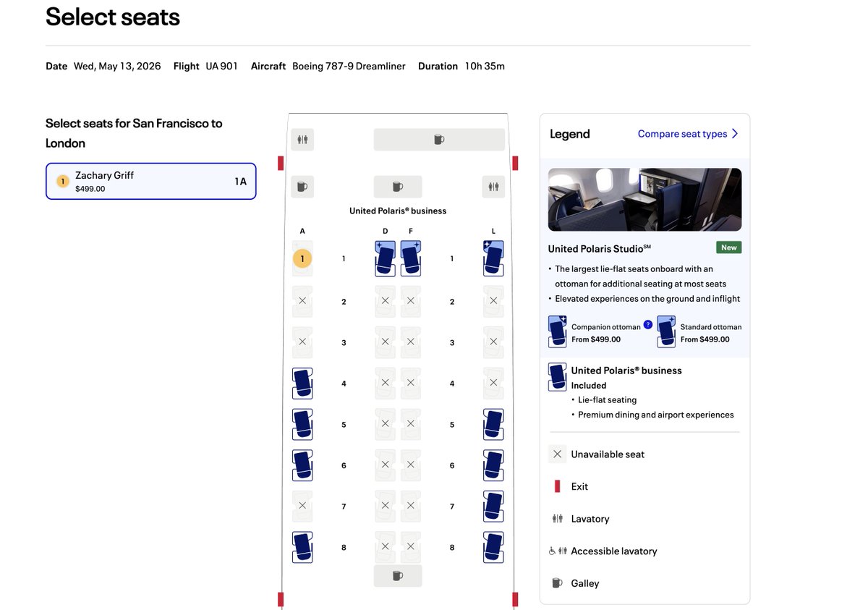The height and width of the screenshot is (610, 868).
Task: Click unavailable seat 6F
Action: click(x=410, y=465)
